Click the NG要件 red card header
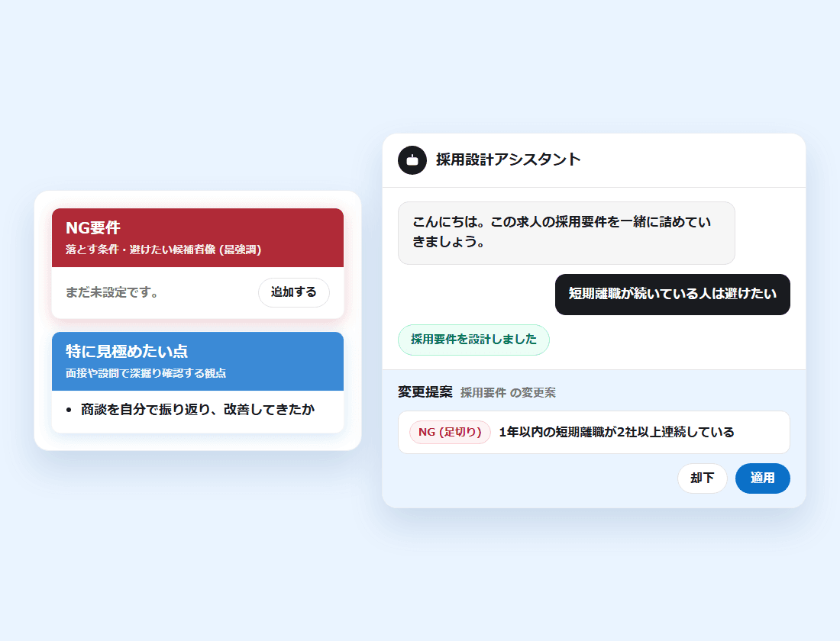This screenshot has width=840, height=641. [x=198, y=238]
